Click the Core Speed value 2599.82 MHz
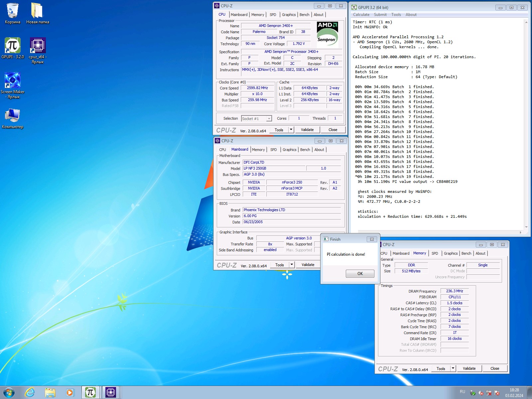 pos(257,88)
